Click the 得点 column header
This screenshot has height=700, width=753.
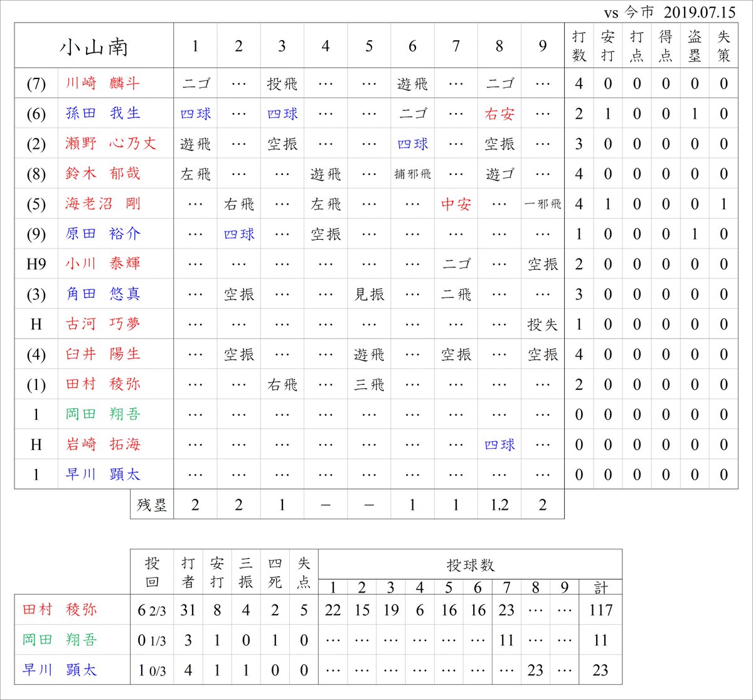665,46
